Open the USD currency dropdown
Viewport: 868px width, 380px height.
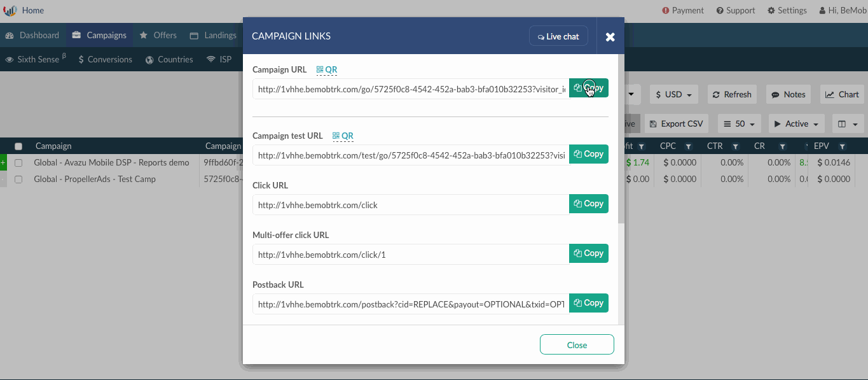coord(674,94)
